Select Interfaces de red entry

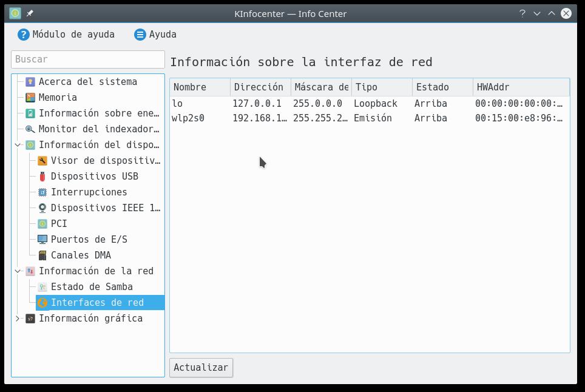pos(97,302)
